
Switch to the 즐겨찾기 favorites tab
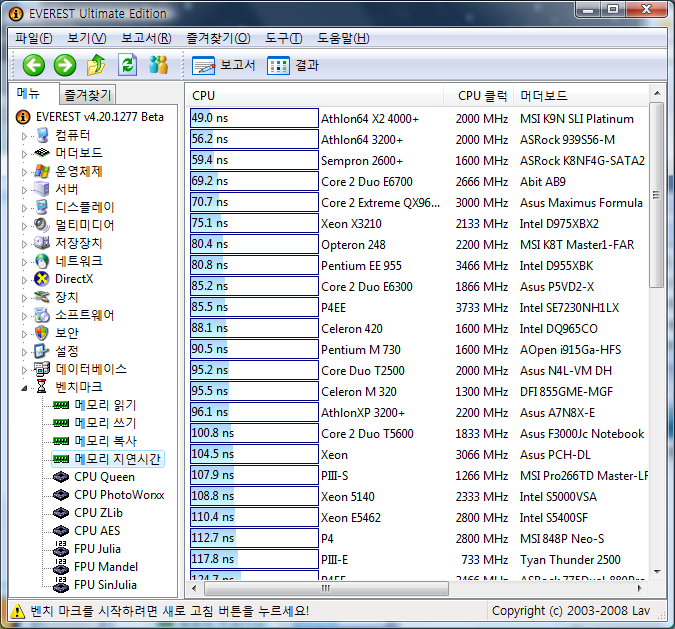88,94
